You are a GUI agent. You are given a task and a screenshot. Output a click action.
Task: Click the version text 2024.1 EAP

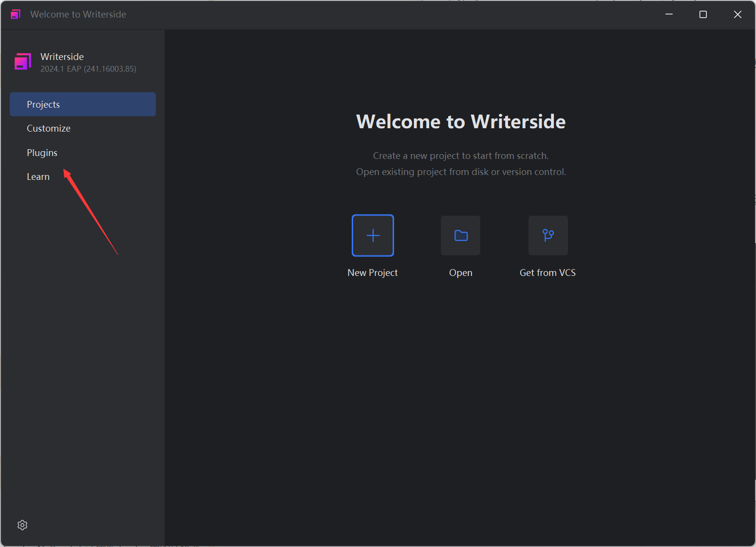click(88, 69)
